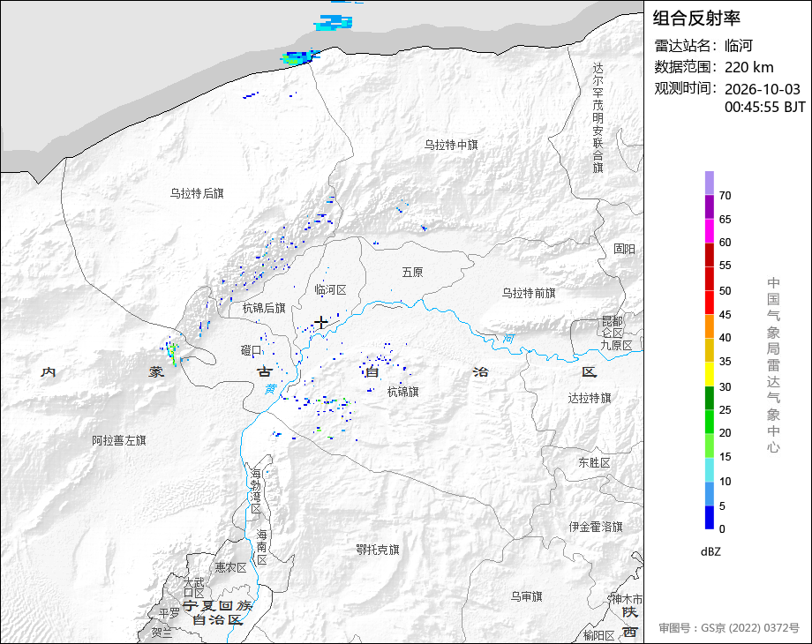The height and width of the screenshot is (644, 812).
Task: Click the 乌拉特中旗 map label
Action: point(451,145)
